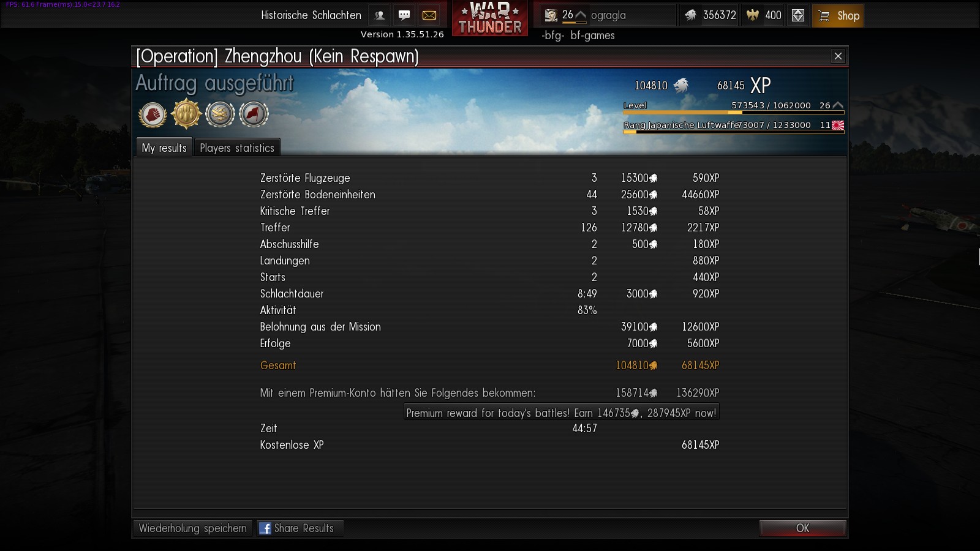Open the player profile ogragla
Image resolution: width=980 pixels, height=551 pixels.
608,15
